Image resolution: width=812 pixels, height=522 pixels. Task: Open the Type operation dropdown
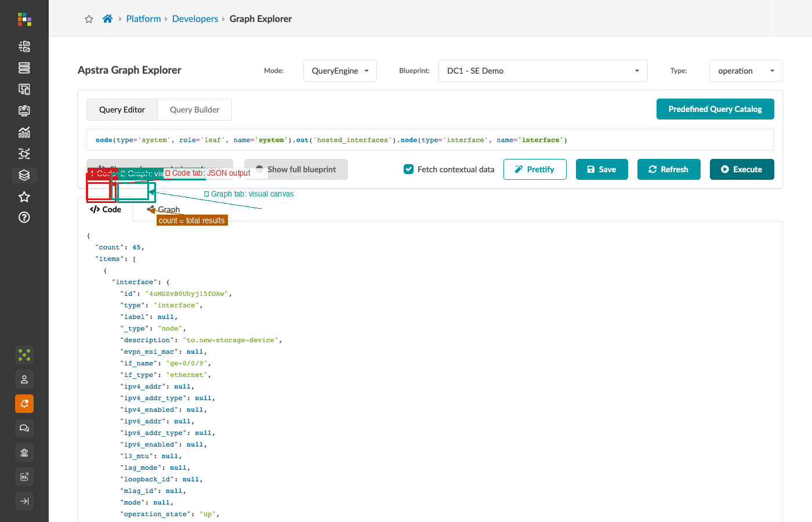tap(746, 71)
